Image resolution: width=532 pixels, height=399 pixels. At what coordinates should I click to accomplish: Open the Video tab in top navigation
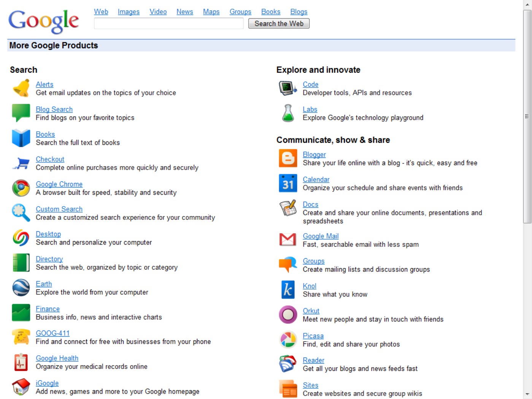click(x=158, y=12)
